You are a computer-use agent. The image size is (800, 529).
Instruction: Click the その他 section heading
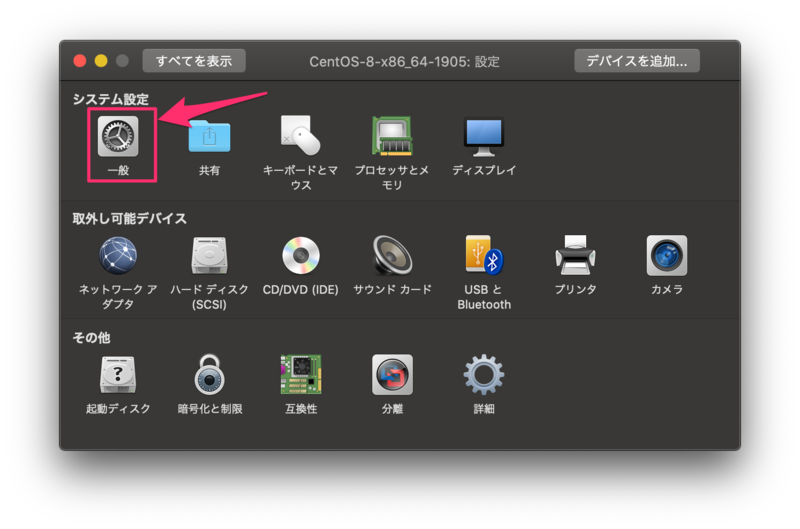pos(91,338)
